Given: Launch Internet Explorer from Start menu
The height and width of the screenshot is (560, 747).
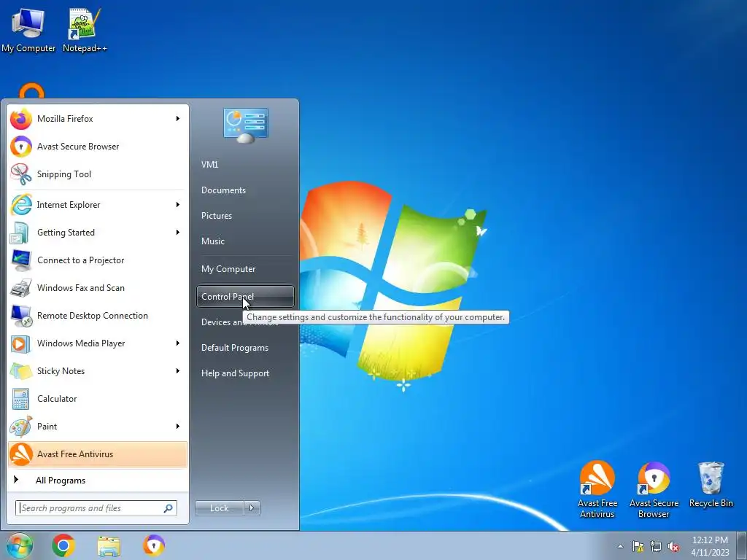Looking at the screenshot, I should 97,205.
